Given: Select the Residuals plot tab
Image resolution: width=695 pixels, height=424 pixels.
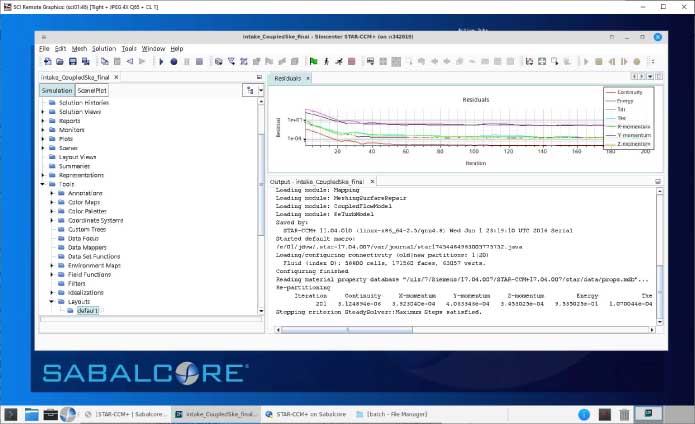Looking at the screenshot, I should 288,78.
